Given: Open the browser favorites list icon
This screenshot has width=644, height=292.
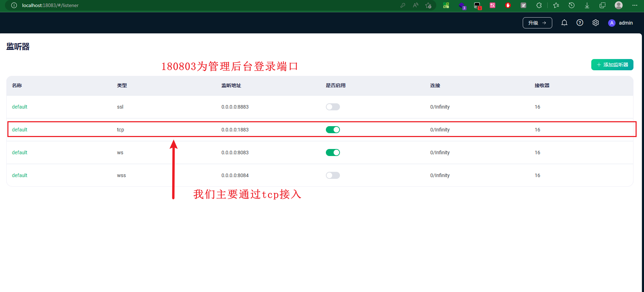Looking at the screenshot, I should tap(556, 5).
